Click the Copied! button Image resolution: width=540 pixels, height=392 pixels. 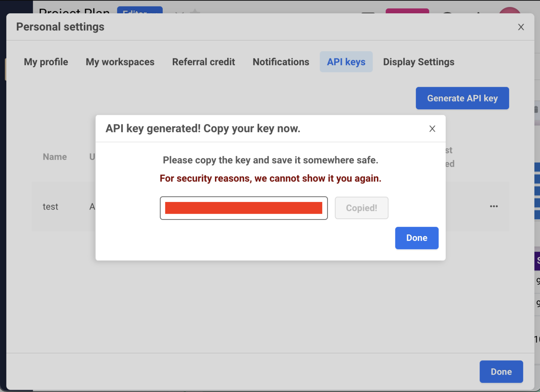(x=361, y=208)
